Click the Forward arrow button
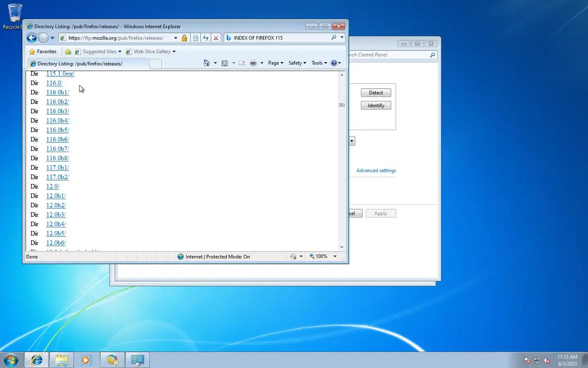 [43, 38]
